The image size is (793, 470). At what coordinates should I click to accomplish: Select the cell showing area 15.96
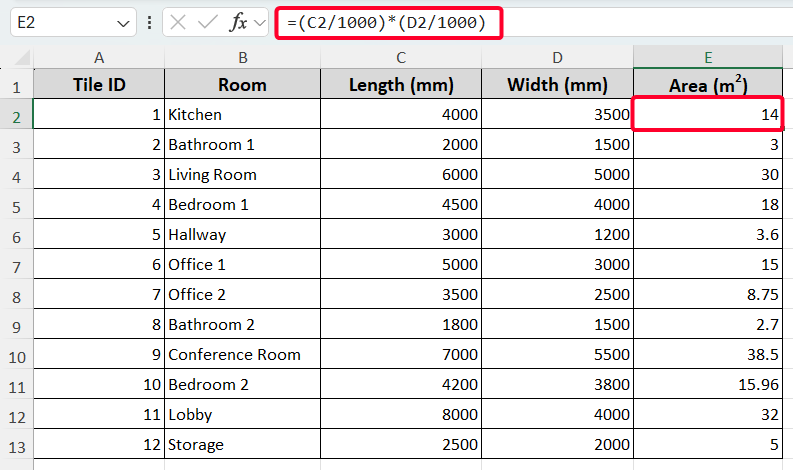708,385
